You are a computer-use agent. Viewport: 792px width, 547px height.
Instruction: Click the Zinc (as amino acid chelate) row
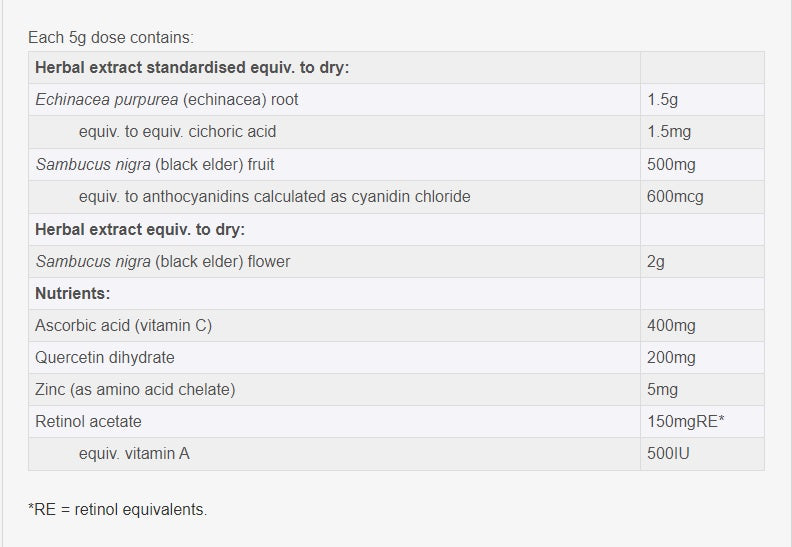(x=135, y=390)
